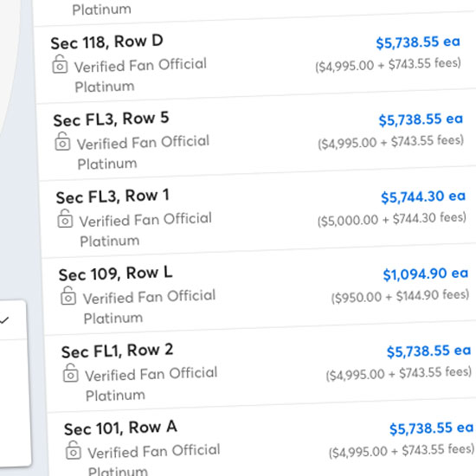Click the $5,738.55 ea price for Sec 101

[x=431, y=428]
